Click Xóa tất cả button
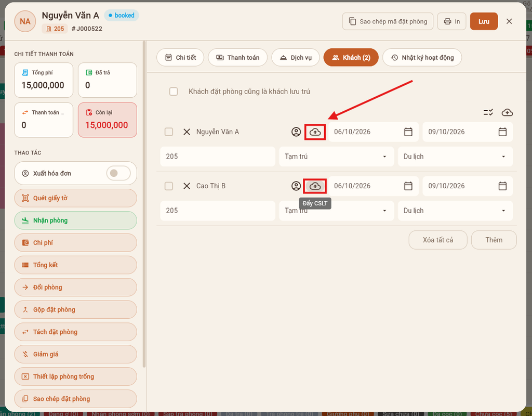 (x=437, y=240)
